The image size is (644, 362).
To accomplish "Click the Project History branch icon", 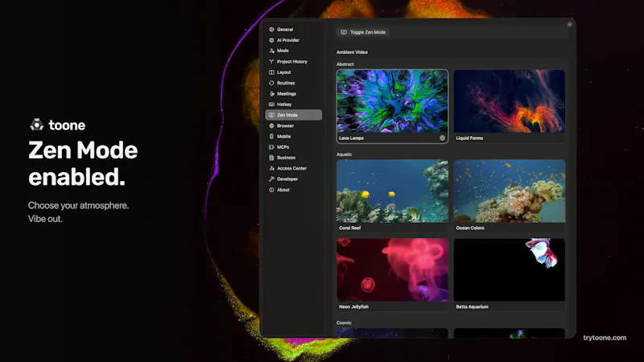I will [x=271, y=62].
